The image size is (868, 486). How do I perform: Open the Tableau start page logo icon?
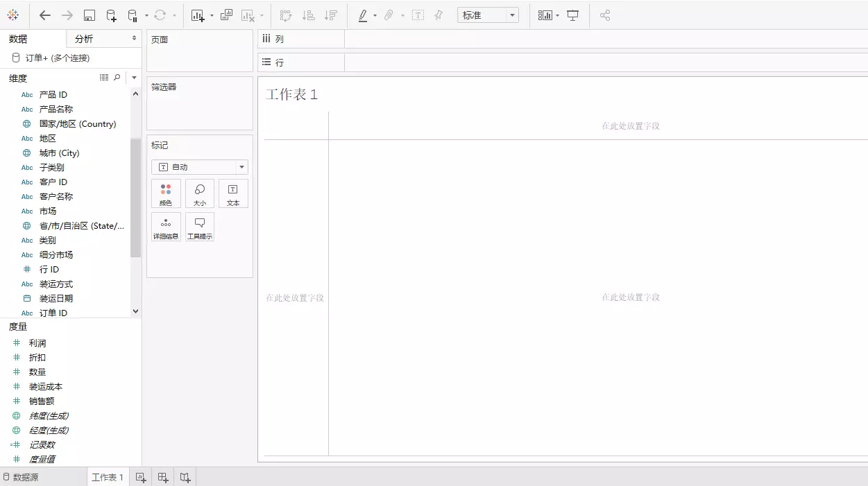[13, 15]
